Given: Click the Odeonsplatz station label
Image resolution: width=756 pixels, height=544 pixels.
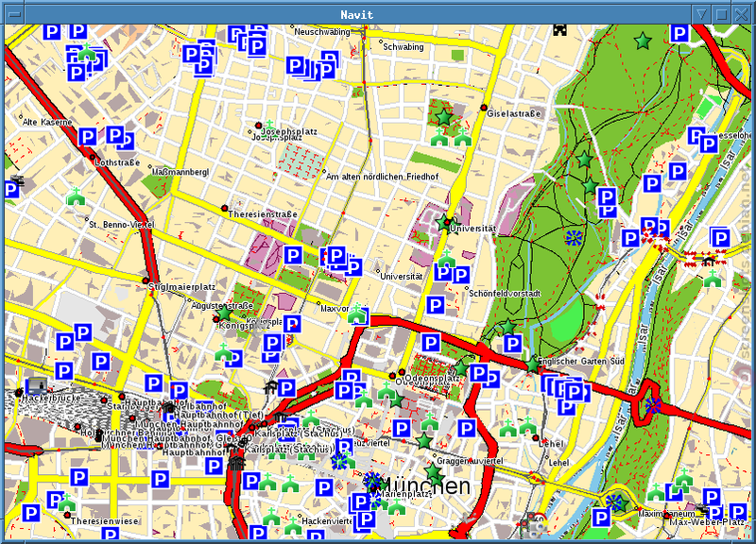Looking at the screenshot, I should pos(432,378).
